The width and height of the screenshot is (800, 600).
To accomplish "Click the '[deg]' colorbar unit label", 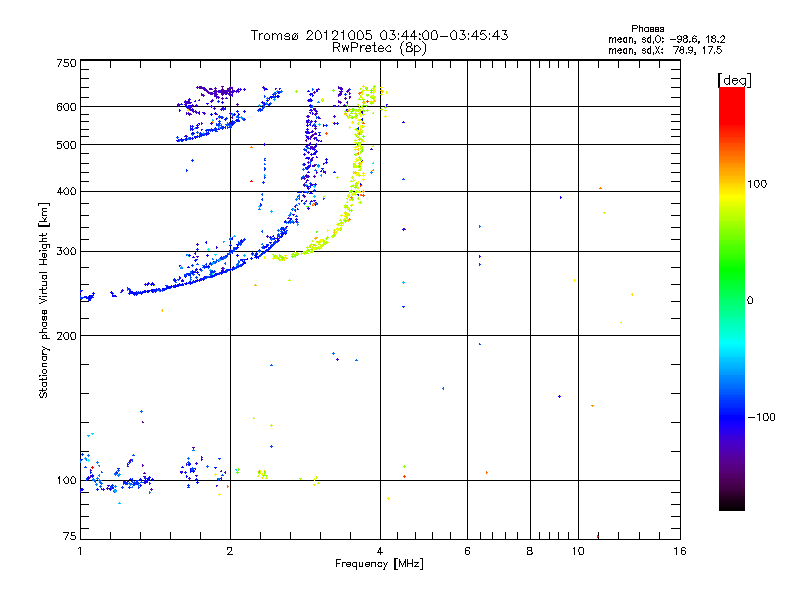I will (x=734, y=80).
